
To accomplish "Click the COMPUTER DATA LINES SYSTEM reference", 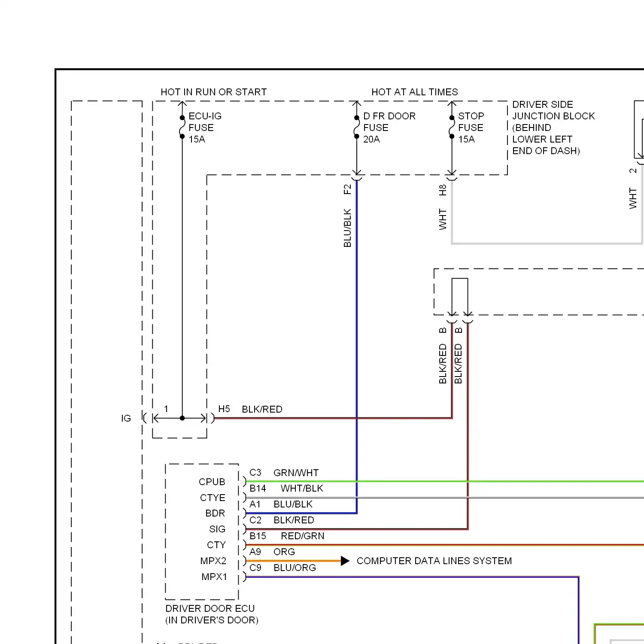I will 434,561.
